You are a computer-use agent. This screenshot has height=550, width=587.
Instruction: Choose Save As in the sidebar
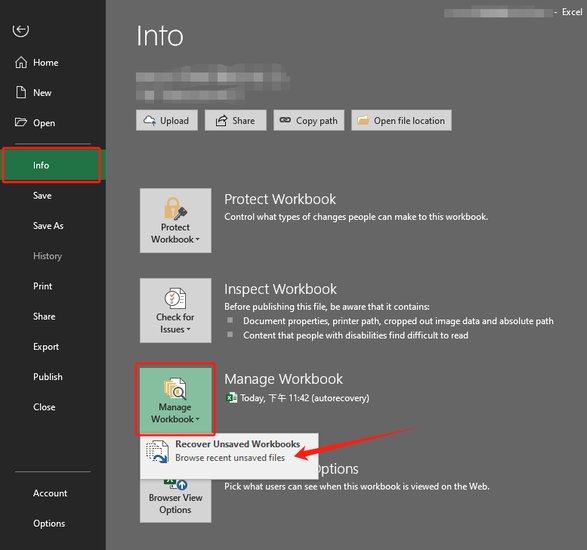pyautogui.click(x=53, y=226)
